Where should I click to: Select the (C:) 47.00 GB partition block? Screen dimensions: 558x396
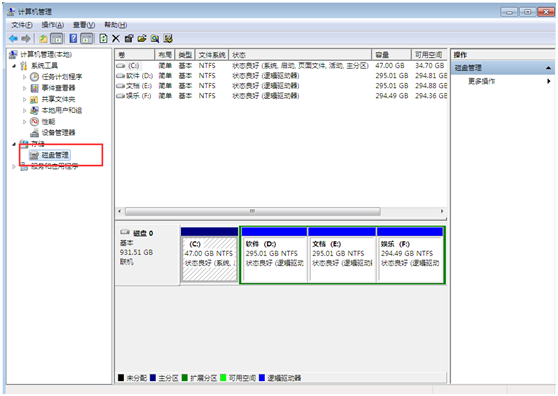(209, 255)
